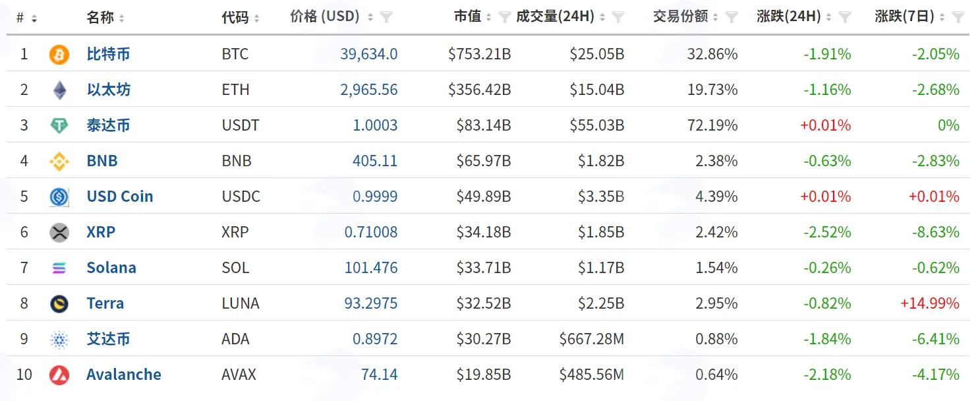Click XRP 7-day change -8.63%
The width and height of the screenshot is (980, 401).
(936, 232)
